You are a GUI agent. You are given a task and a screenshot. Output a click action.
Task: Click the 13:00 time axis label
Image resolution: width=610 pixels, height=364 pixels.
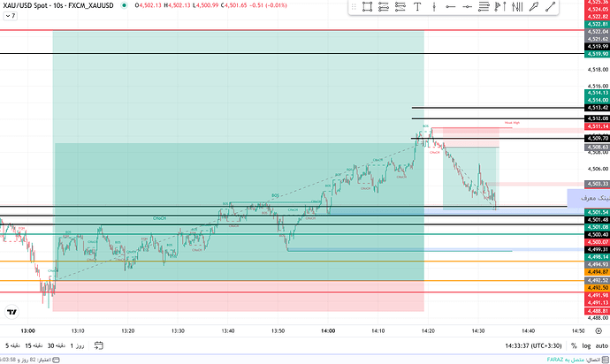pyautogui.click(x=27, y=331)
